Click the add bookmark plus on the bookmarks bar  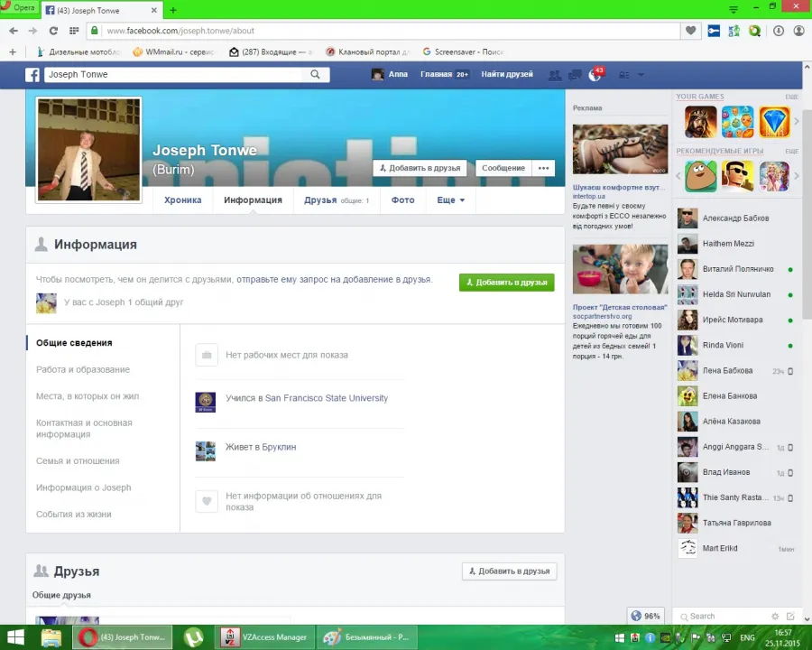(x=13, y=51)
